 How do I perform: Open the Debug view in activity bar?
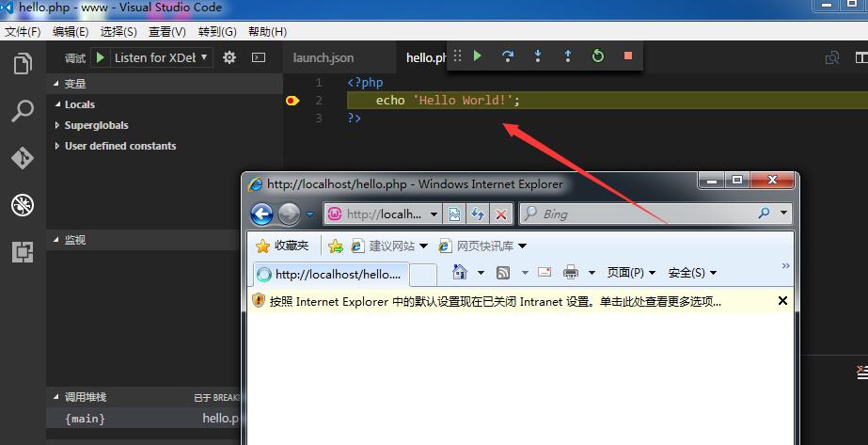pyautogui.click(x=23, y=205)
